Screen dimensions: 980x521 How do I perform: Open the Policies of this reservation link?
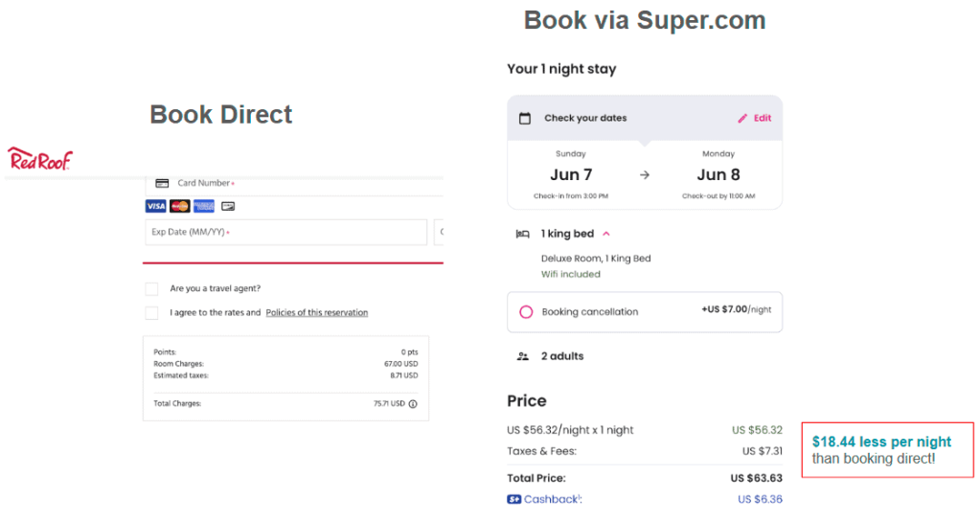[317, 312]
